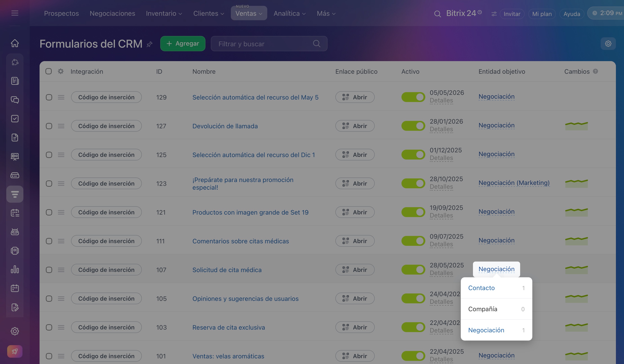624x364 pixels.
Task: Open Negociación entity dropdown for form 129
Action: click(497, 97)
